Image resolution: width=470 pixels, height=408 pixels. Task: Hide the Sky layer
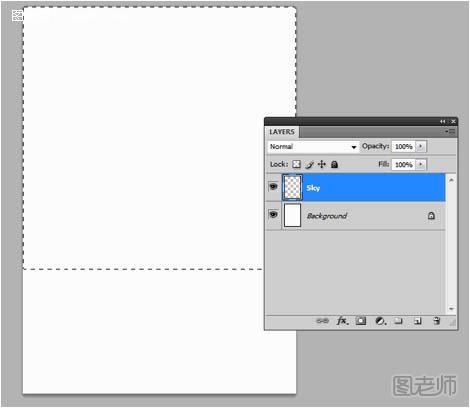coord(273,186)
